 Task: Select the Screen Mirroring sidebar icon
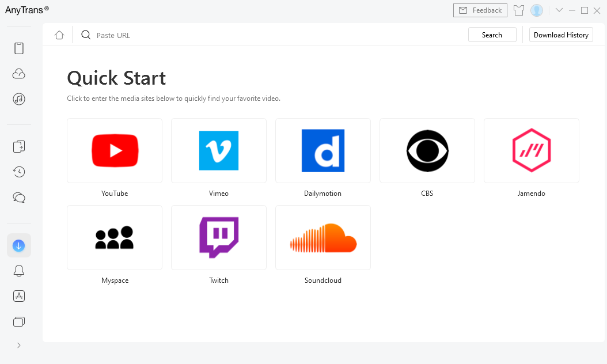[19, 321]
